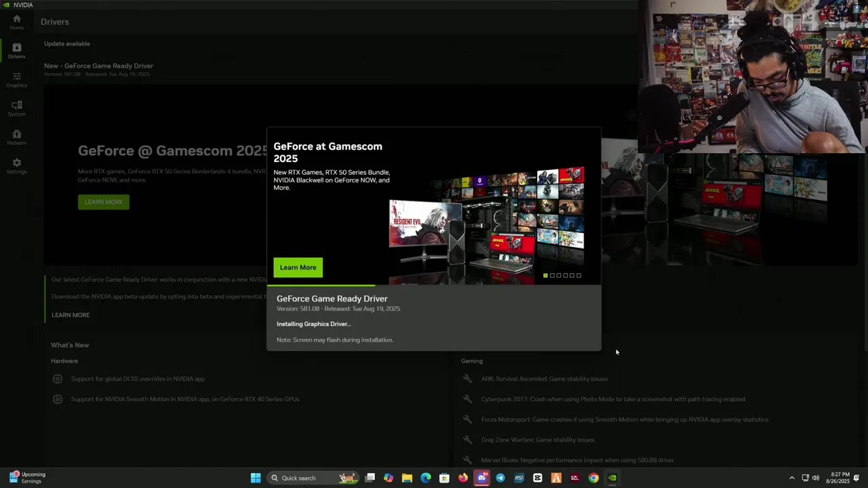Select the Drivers sidebar icon
This screenshot has width=868, height=488.
click(16, 51)
